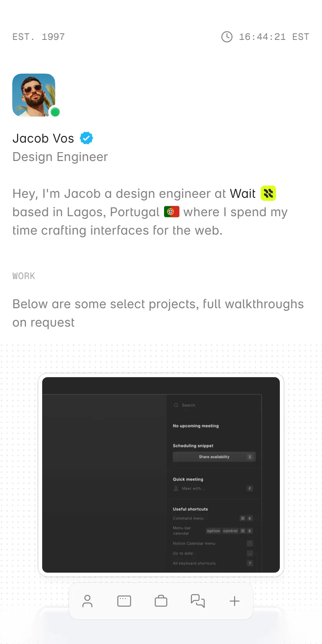Click the plus icon in bottom dock
Image resolution: width=322 pixels, height=644 pixels.
click(235, 601)
